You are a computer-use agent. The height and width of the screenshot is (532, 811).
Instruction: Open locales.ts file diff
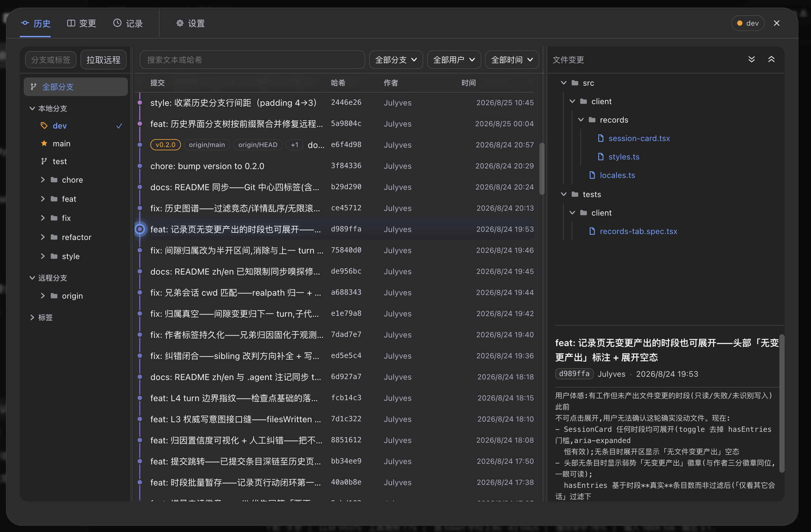click(617, 175)
